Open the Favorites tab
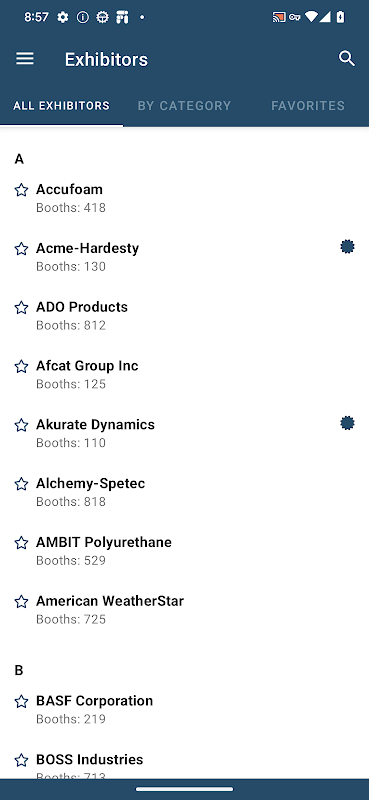 (x=308, y=106)
